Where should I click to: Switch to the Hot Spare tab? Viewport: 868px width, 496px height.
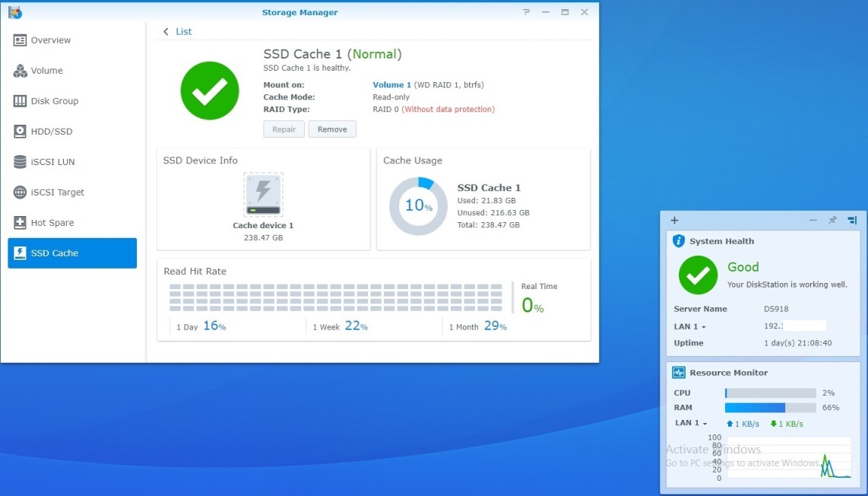(72, 223)
